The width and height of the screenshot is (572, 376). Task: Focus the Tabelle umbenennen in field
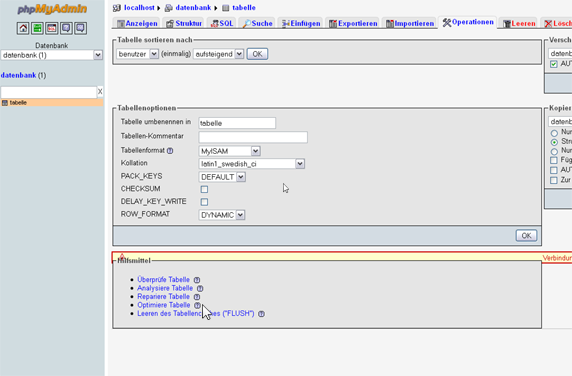pos(237,123)
